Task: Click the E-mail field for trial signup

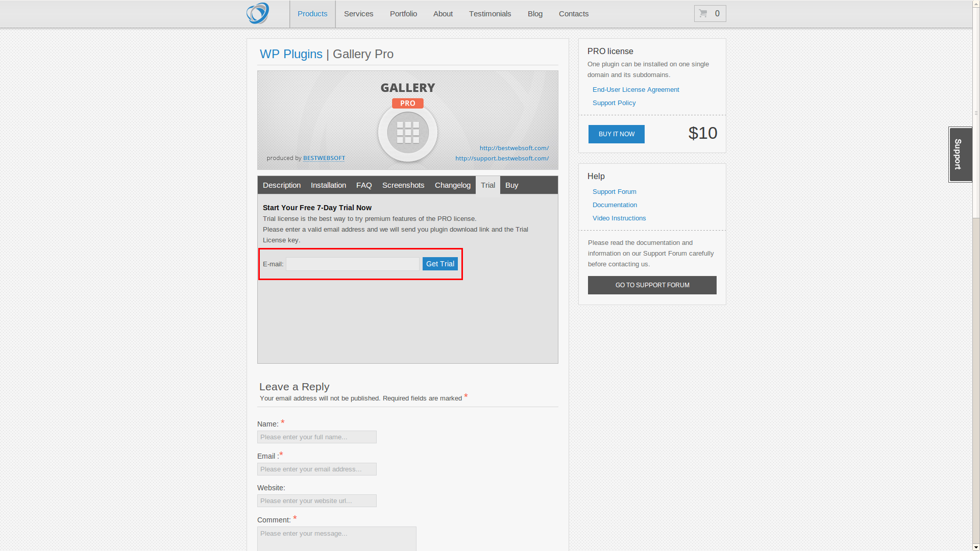Action: 352,264
